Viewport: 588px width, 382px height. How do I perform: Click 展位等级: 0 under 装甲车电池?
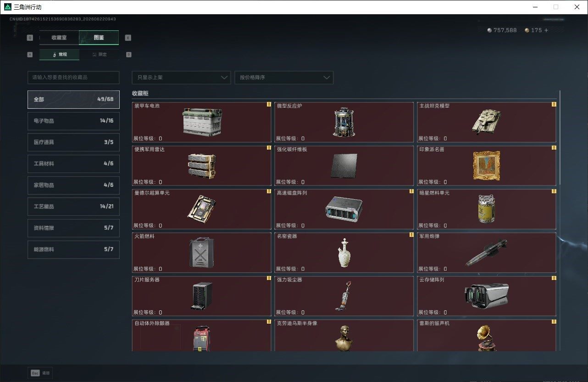(x=148, y=138)
